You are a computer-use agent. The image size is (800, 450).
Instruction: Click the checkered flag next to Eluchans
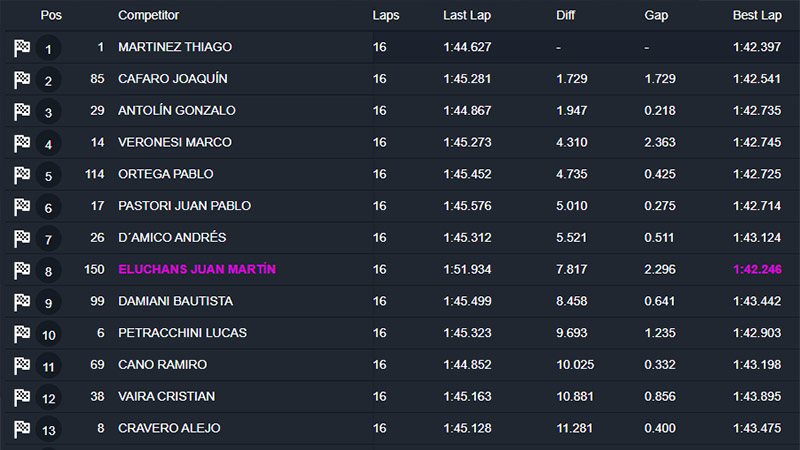point(22,270)
